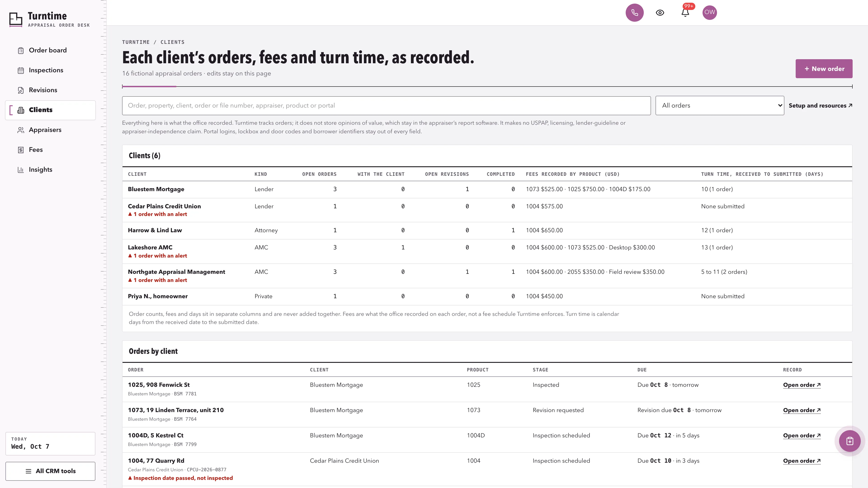Image resolution: width=868 pixels, height=488 pixels.
Task: Open Setup and resources link
Action: 821,106
